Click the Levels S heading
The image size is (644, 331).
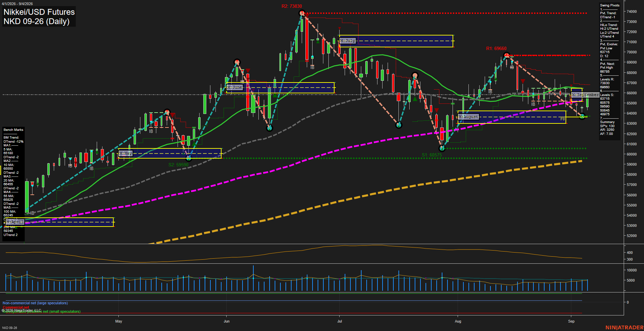(607, 95)
